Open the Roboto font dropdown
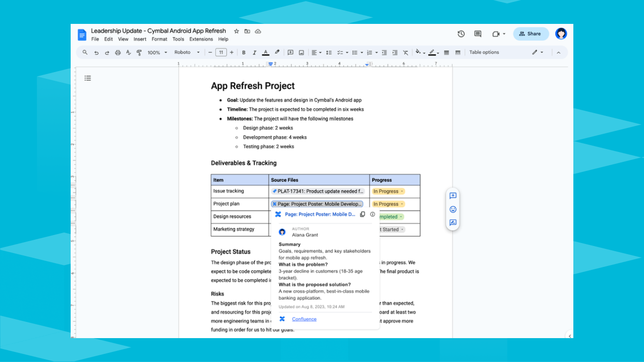This screenshot has width=644, height=362. (186, 52)
